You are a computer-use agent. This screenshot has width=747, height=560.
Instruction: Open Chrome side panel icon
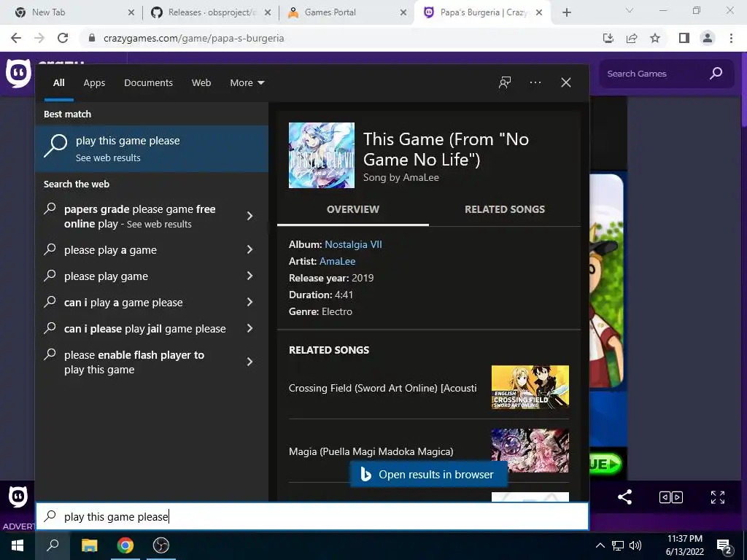click(x=684, y=38)
